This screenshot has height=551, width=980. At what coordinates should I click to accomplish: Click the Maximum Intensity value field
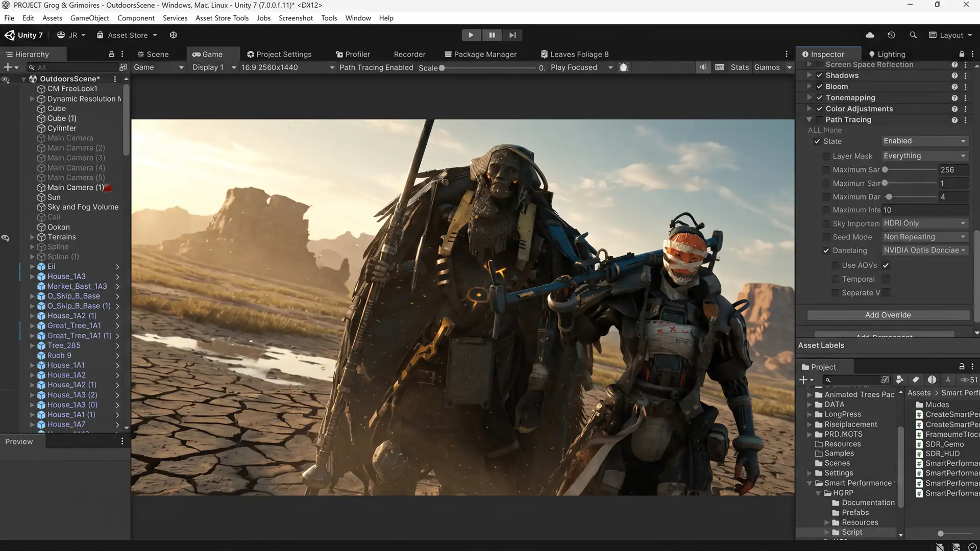924,210
